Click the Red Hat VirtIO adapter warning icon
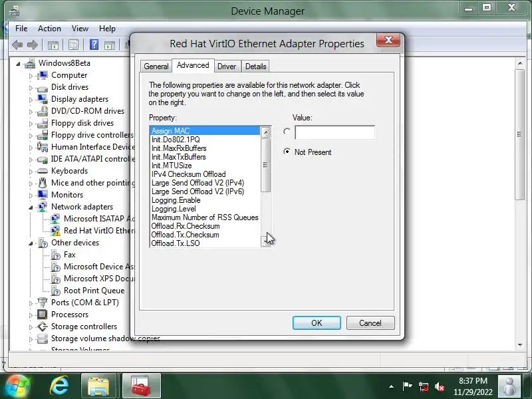The image size is (532, 399). click(x=55, y=231)
